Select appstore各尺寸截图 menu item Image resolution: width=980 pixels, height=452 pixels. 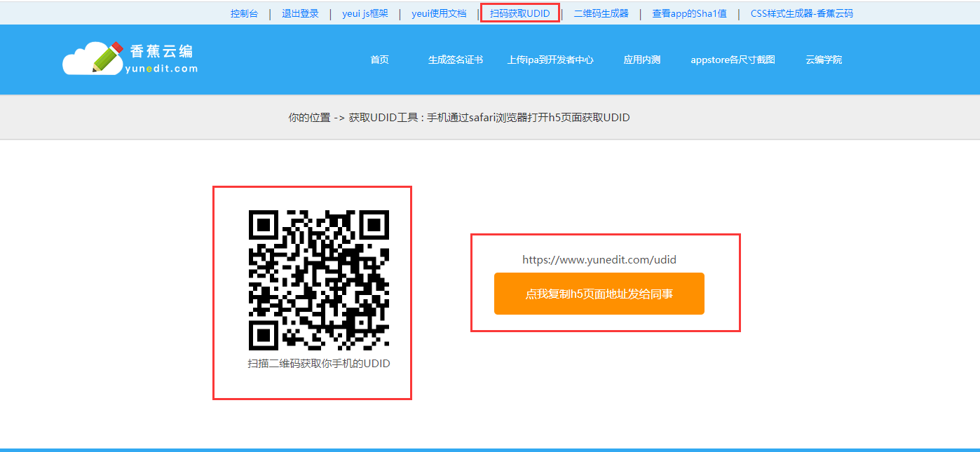pyautogui.click(x=733, y=60)
